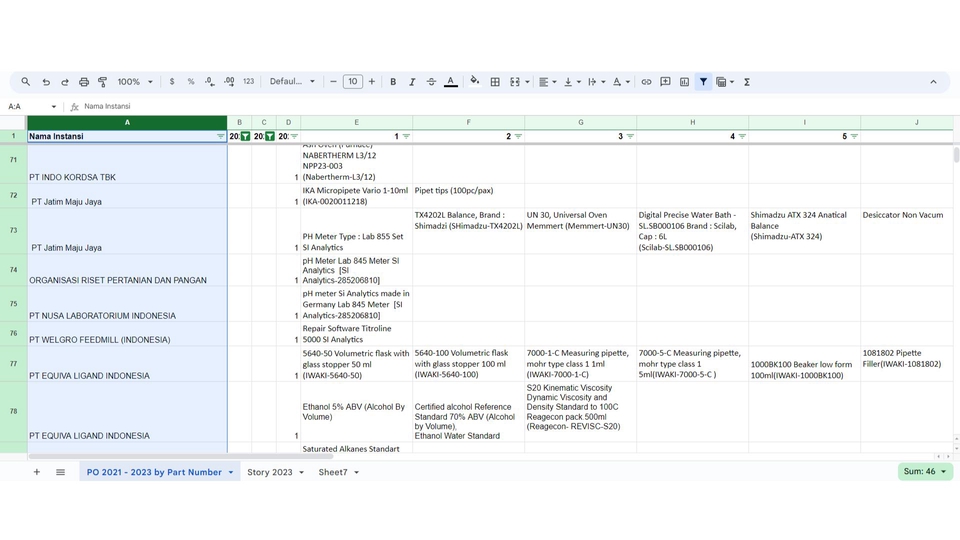Open the filter for column I header 5

click(854, 137)
